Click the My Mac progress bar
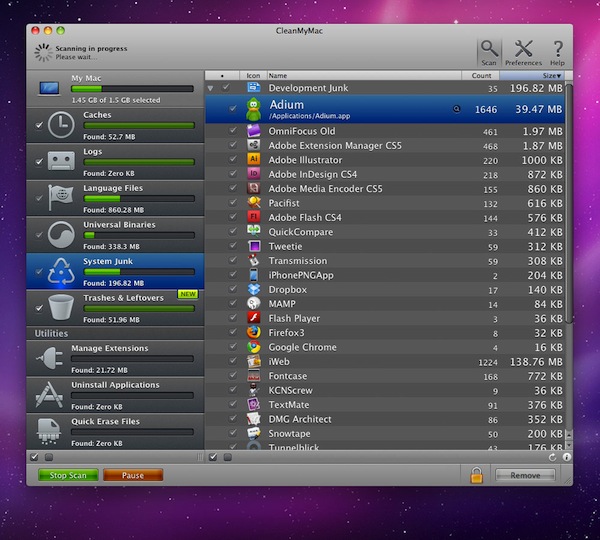600x540 pixels. coord(132,89)
